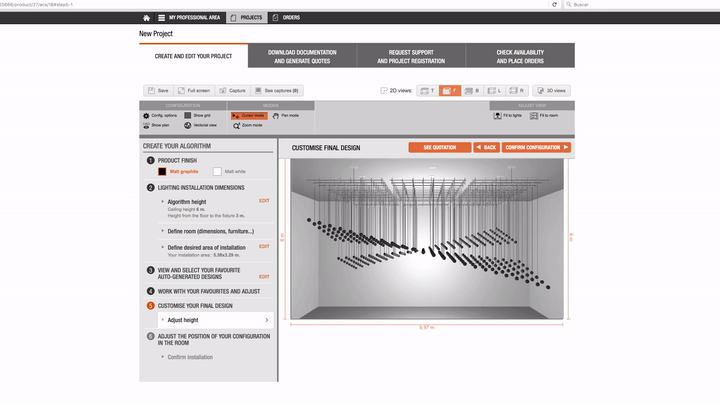Switch to Vectorial view
The image size is (720, 404).
point(188,126)
